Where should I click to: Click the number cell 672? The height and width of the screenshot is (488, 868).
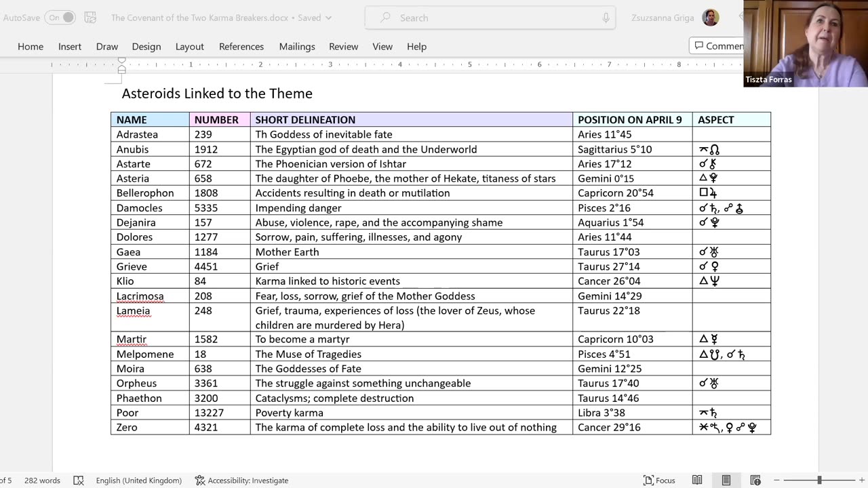coord(220,164)
